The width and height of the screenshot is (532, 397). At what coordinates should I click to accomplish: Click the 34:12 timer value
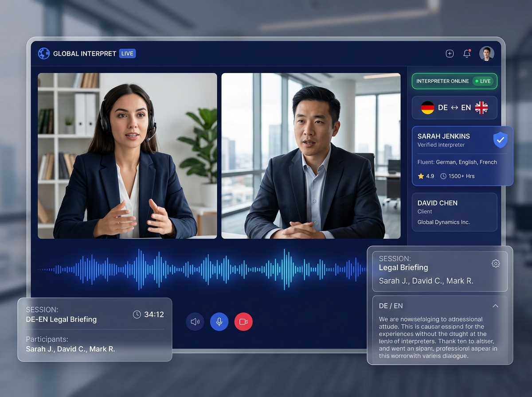[154, 315]
